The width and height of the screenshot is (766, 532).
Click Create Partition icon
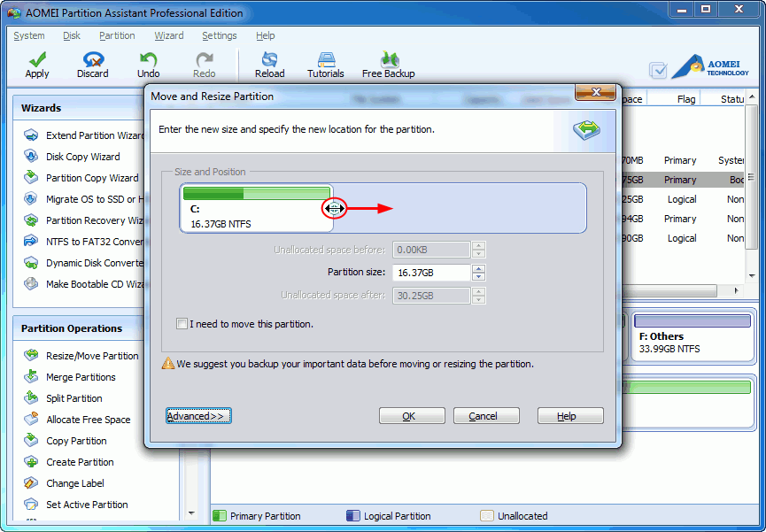[x=31, y=462]
